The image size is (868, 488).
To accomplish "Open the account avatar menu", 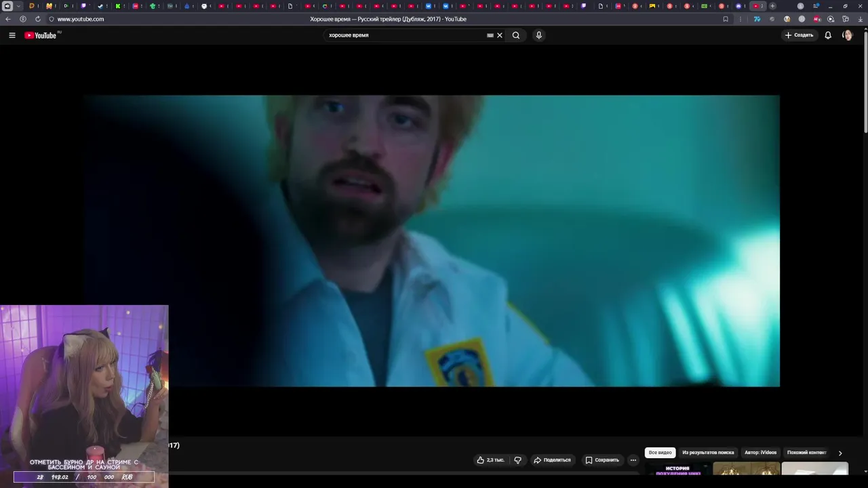I will point(847,35).
